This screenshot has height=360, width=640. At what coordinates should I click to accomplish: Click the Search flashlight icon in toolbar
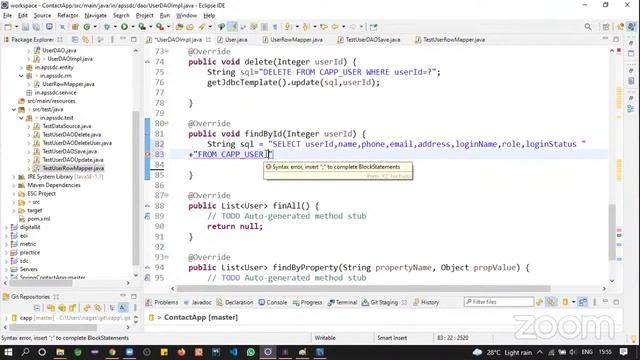[x=202, y=27]
